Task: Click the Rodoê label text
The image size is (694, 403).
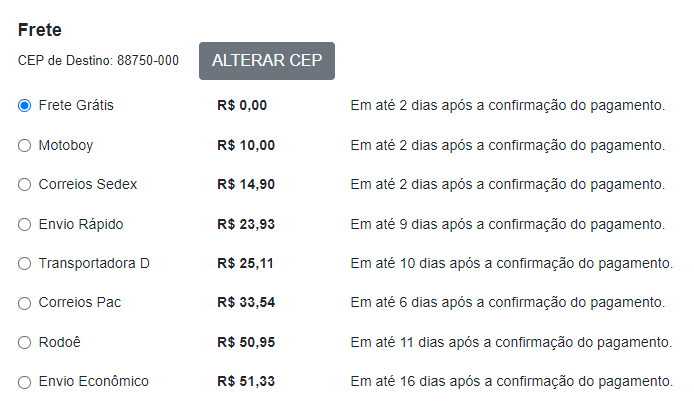Action: [x=60, y=342]
